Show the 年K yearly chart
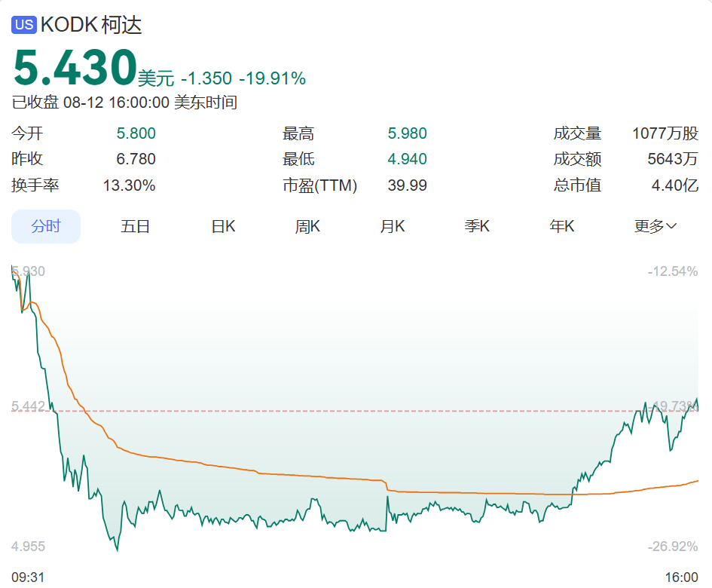The image size is (712, 588). 562,226
